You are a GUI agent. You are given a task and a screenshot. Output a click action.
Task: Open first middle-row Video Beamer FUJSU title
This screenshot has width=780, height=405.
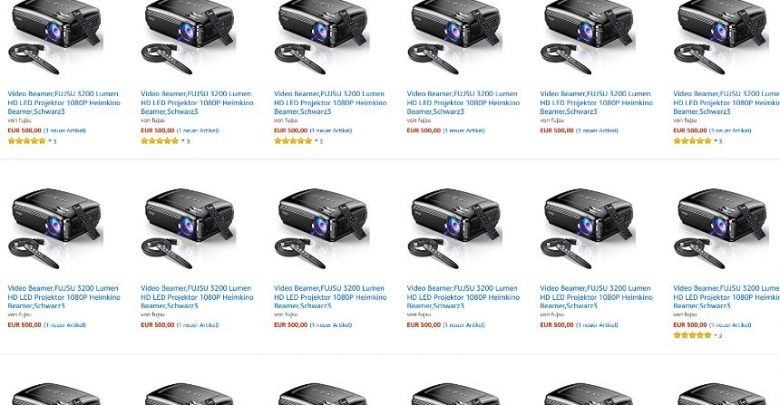point(64,297)
